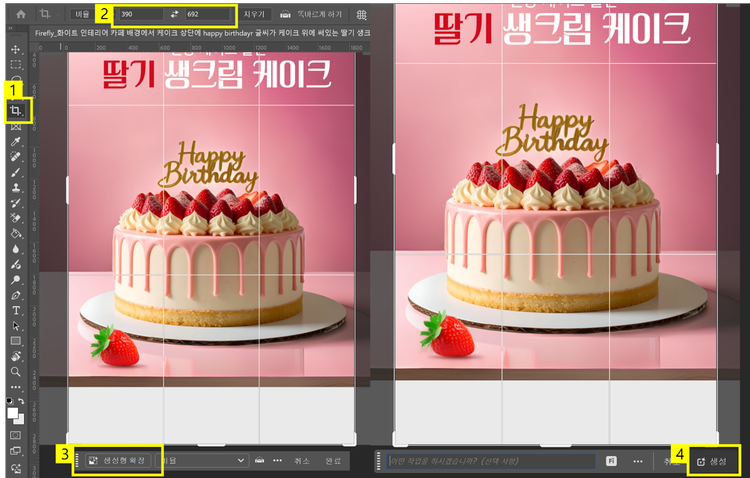Click the crop width field showing 390

(x=141, y=14)
